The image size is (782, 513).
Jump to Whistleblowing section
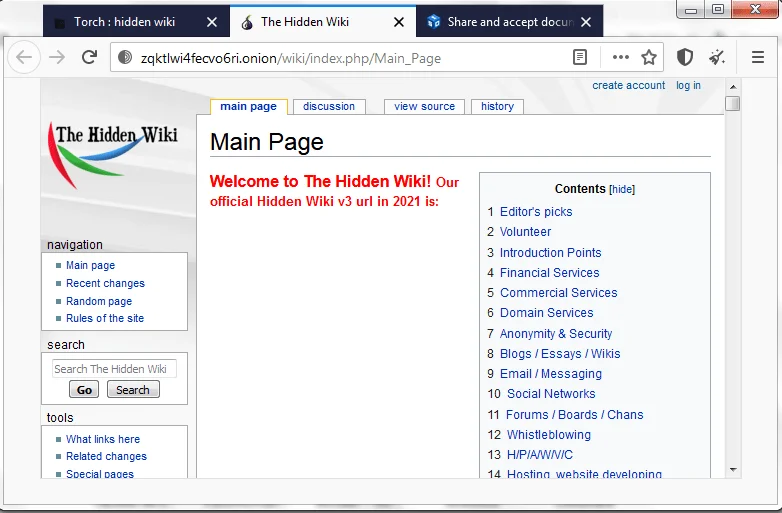(549, 434)
